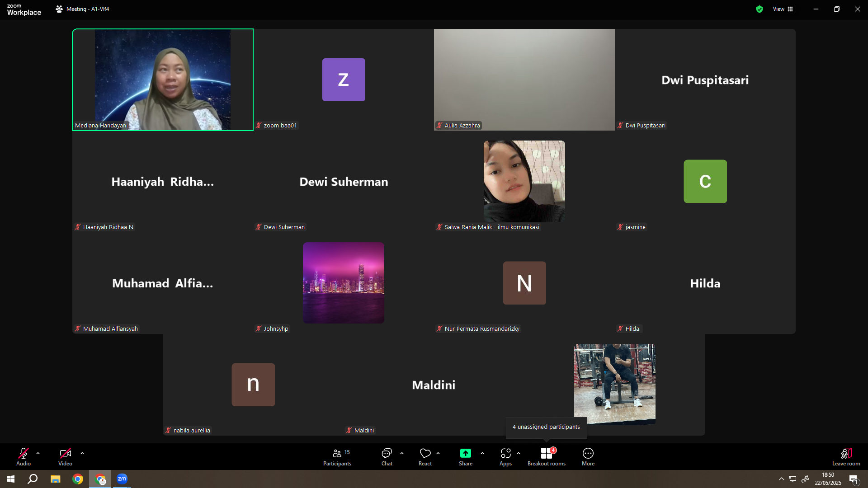This screenshot has width=868, height=488.
Task: Open the Windows Start menu
Action: [x=11, y=479]
